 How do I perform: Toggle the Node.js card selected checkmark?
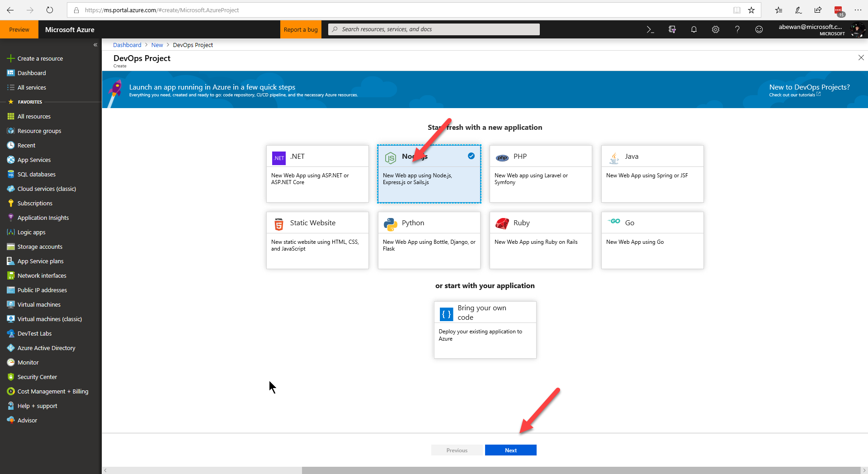pyautogui.click(x=471, y=156)
